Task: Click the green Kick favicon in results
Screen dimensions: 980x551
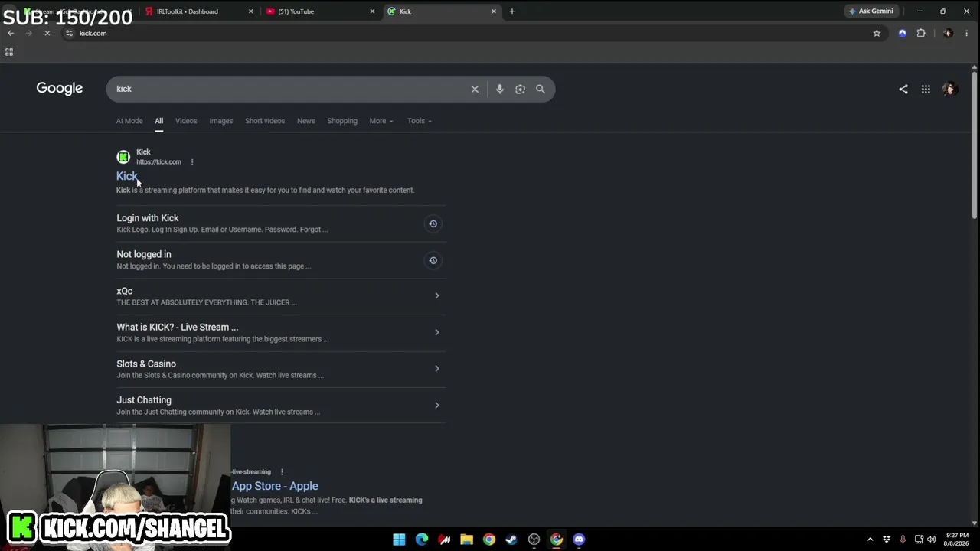Action: click(123, 157)
